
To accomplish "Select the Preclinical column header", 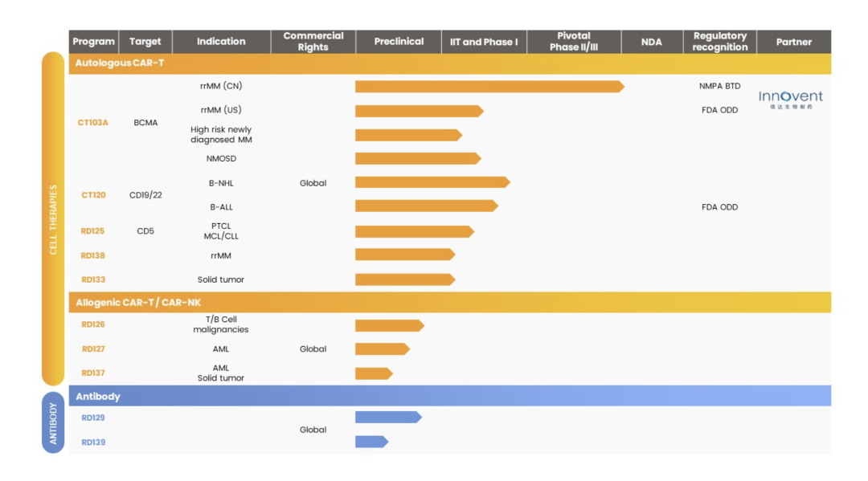I will (x=399, y=42).
